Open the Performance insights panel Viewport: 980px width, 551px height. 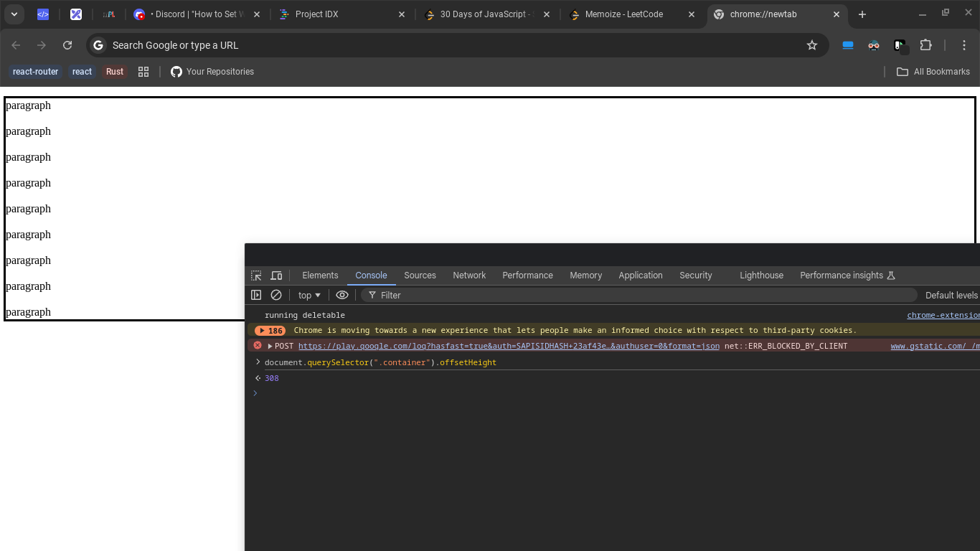coord(847,275)
